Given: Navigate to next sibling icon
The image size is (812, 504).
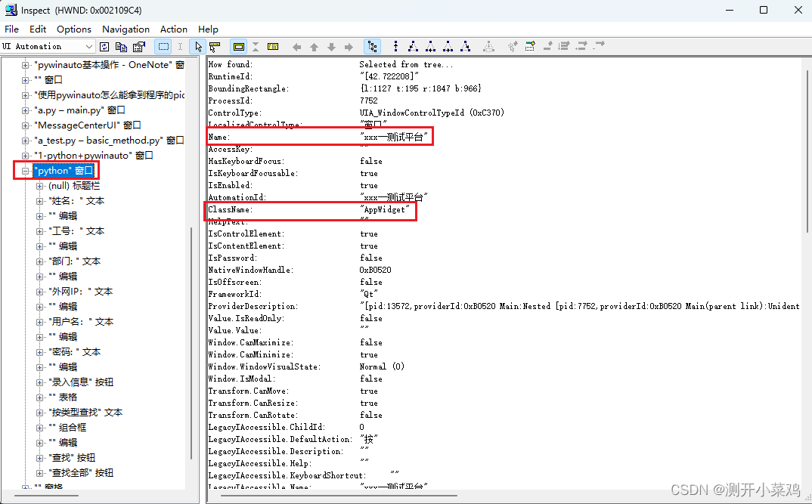Looking at the screenshot, I should pyautogui.click(x=448, y=47).
